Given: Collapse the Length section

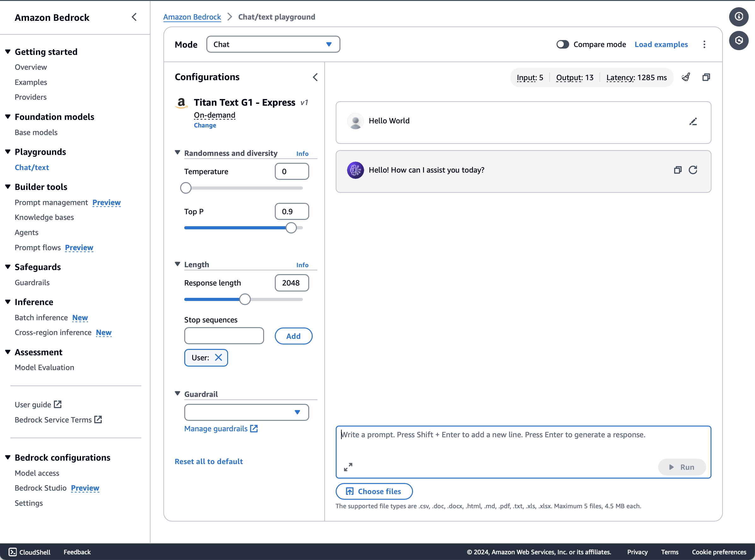Looking at the screenshot, I should (177, 264).
